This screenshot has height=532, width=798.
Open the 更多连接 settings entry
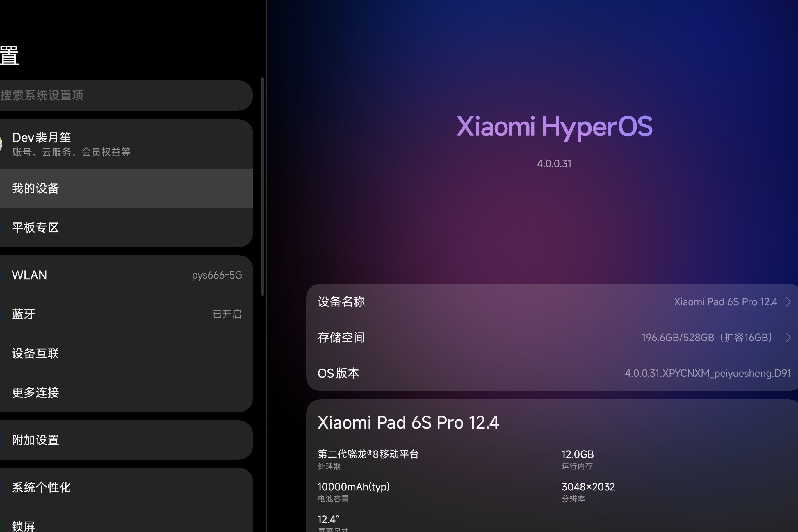[126, 392]
